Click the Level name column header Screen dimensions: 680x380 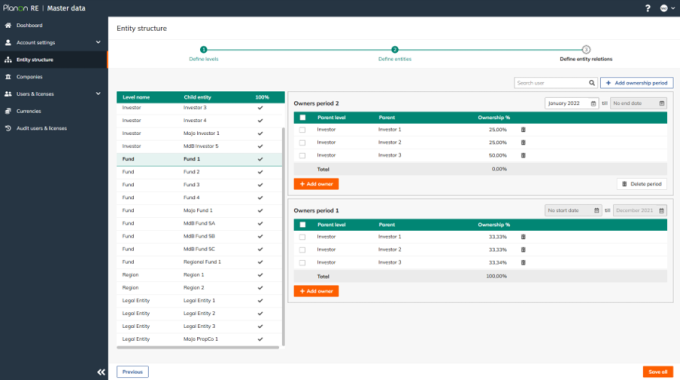tap(136, 97)
